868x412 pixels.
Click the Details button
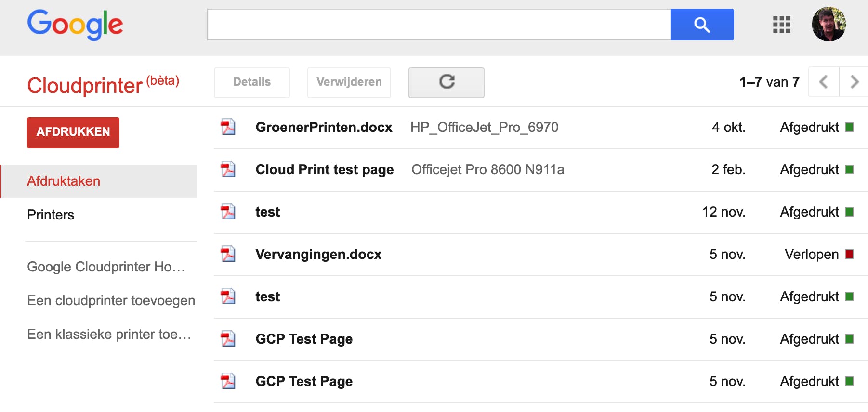point(252,82)
